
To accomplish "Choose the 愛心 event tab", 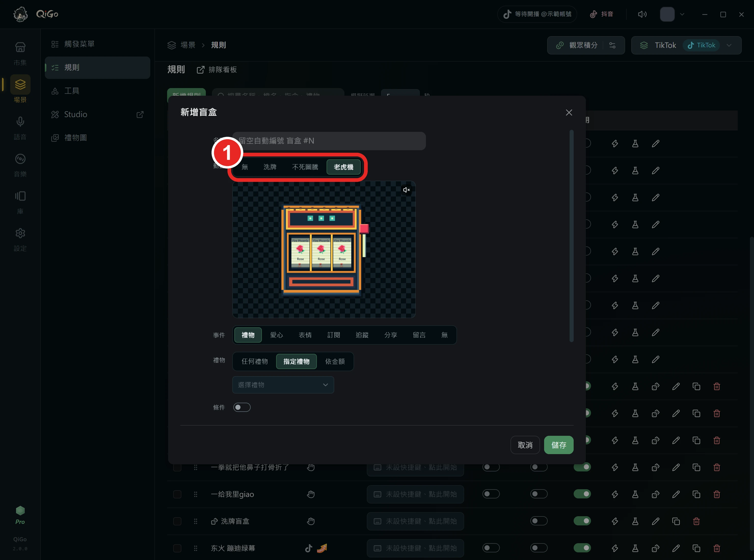I will click(276, 335).
